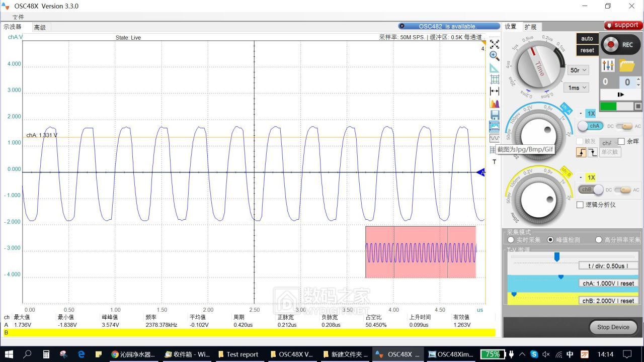The width and height of the screenshot is (644, 362).
Task: Click the red support button
Action: [x=623, y=25]
